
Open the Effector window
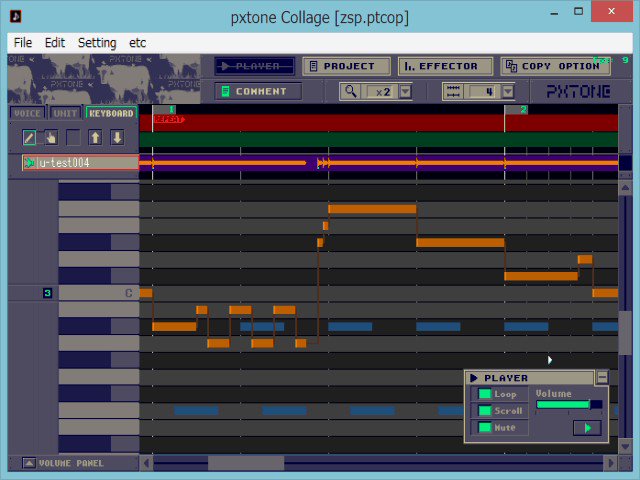click(x=445, y=66)
